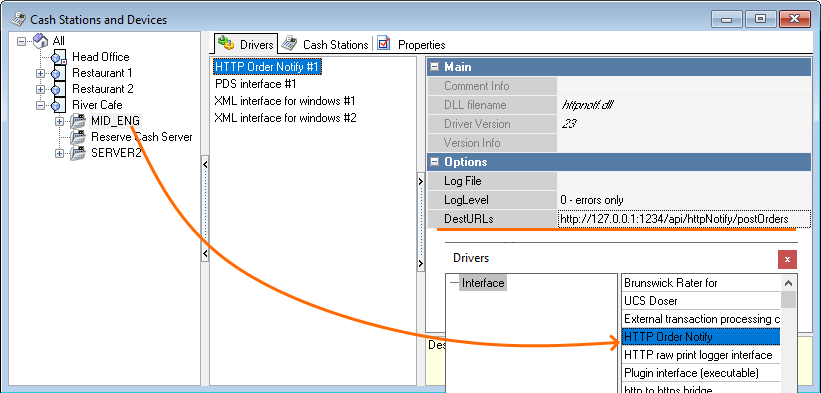Select MID_ENG cash server
This screenshot has height=393, width=821.
pos(115,121)
